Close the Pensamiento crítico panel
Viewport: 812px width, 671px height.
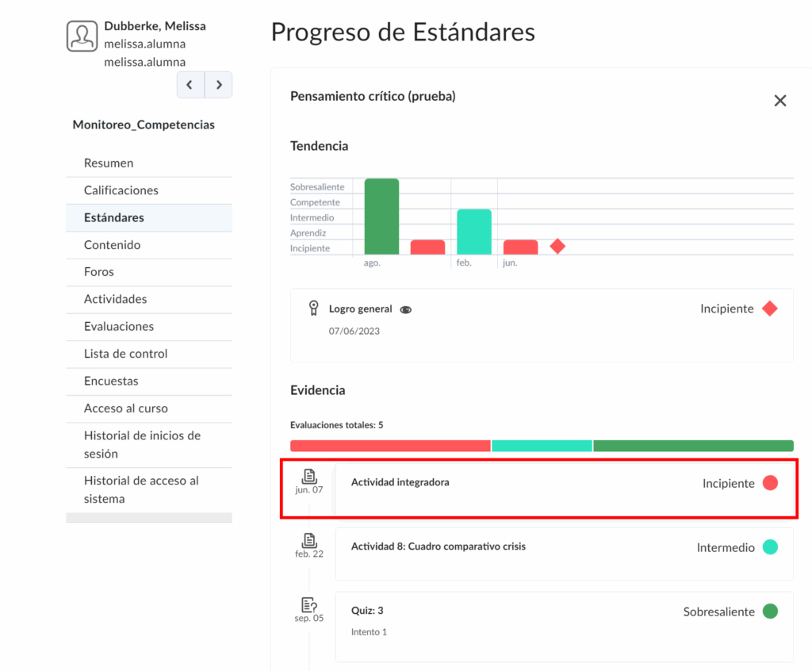pyautogui.click(x=780, y=101)
